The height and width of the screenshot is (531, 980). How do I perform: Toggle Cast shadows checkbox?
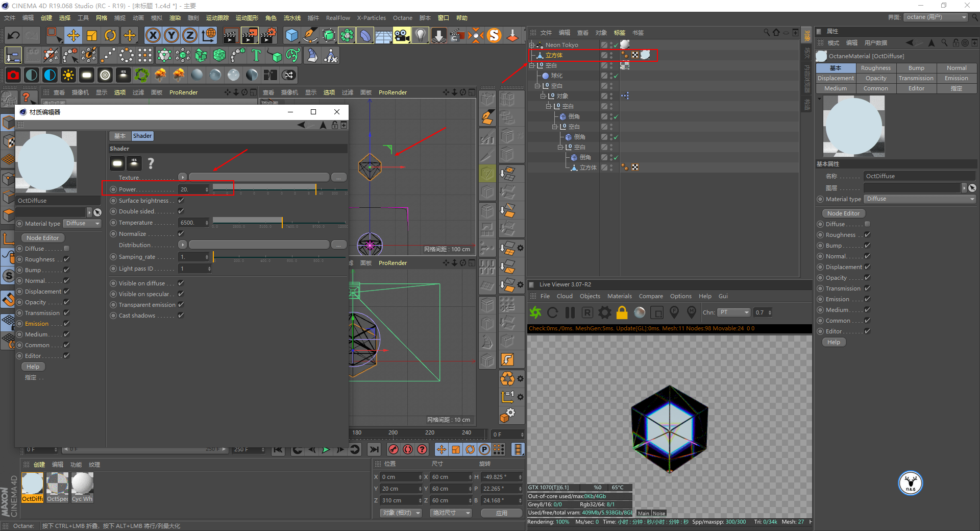pos(181,316)
